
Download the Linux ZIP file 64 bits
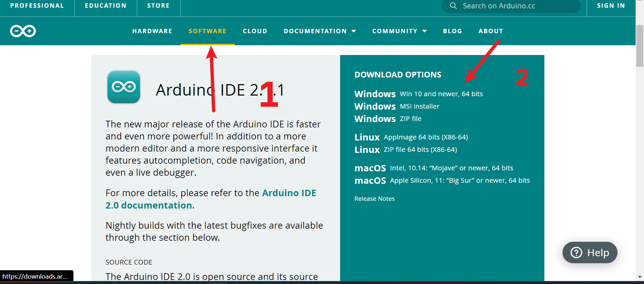(x=406, y=150)
